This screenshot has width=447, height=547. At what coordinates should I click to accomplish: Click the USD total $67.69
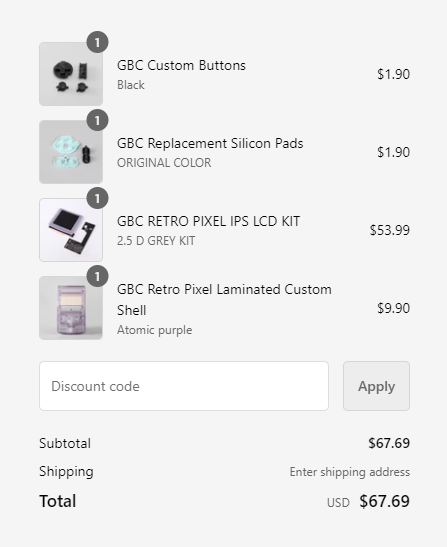(385, 501)
